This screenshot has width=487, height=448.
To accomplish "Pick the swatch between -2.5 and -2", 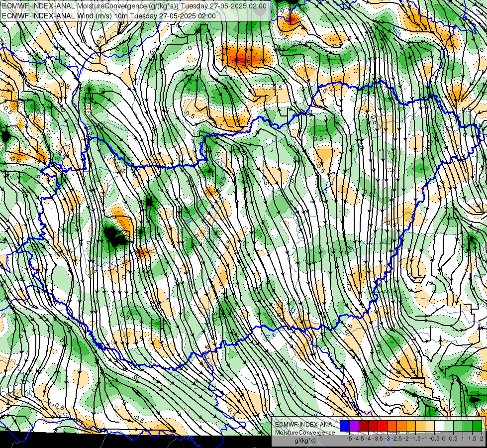I will [x=401, y=426].
